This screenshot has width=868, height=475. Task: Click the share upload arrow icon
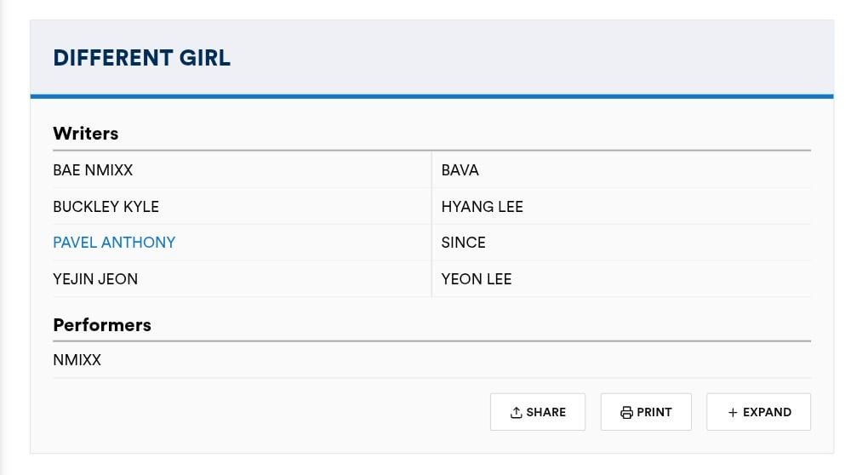click(516, 412)
